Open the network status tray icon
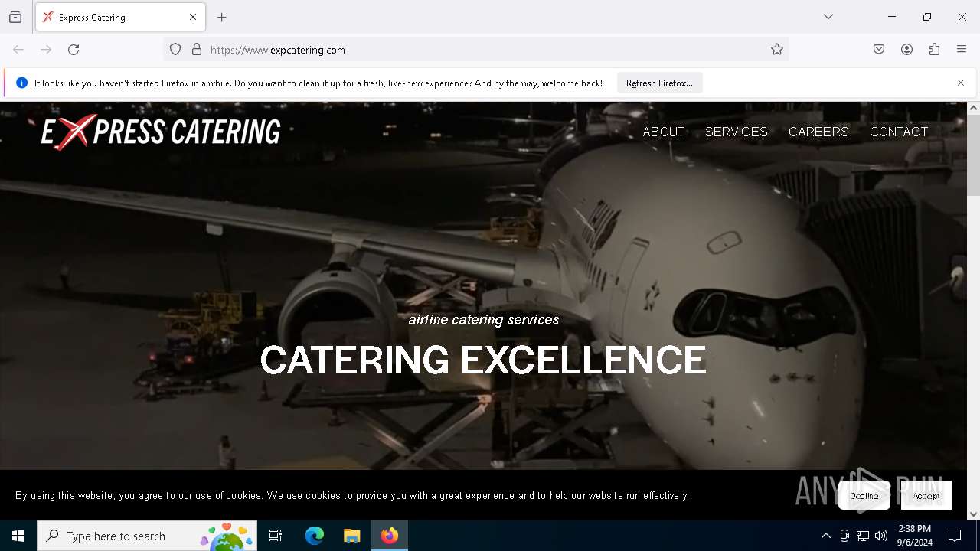The image size is (980, 551). pyautogui.click(x=863, y=536)
